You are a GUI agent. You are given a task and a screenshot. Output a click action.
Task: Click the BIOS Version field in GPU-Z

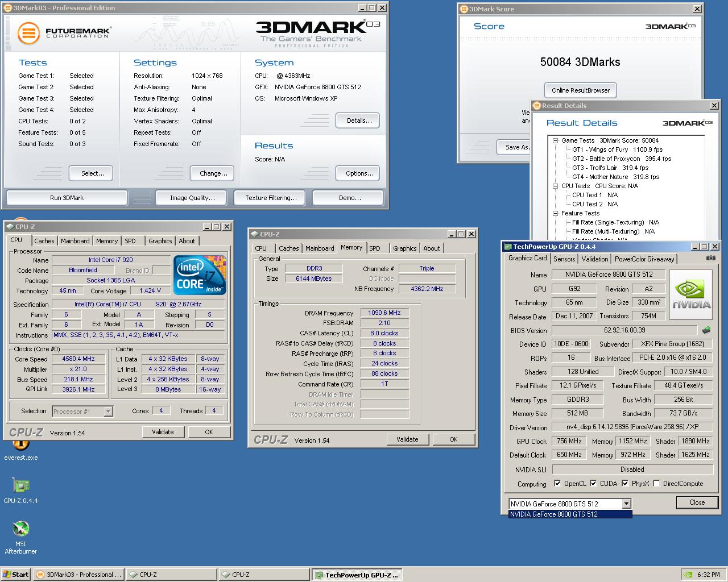pos(624,330)
